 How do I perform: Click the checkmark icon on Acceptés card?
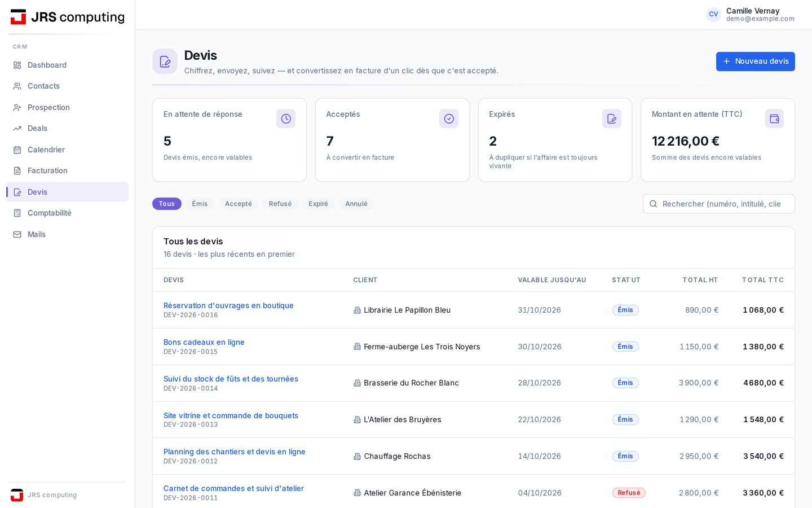449,119
